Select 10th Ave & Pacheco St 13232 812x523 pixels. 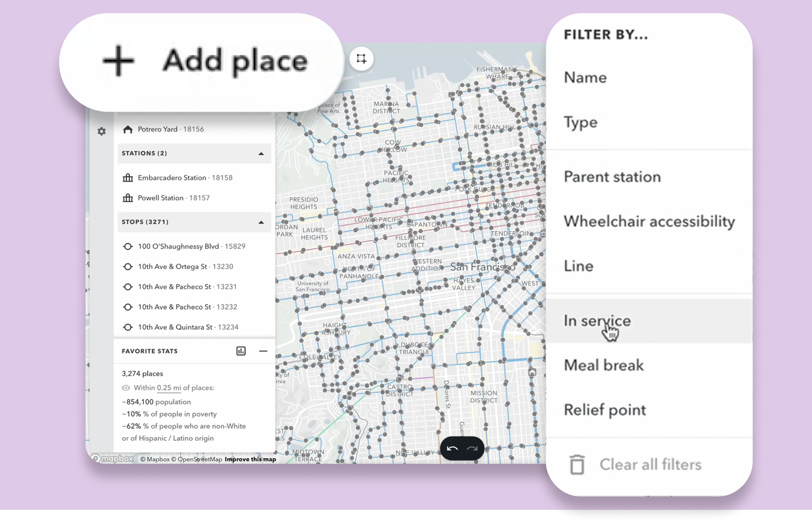pyautogui.click(x=194, y=307)
